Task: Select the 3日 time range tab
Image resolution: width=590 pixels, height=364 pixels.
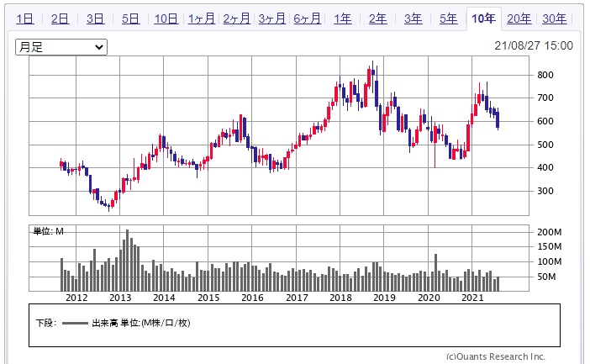Action: click(x=96, y=18)
